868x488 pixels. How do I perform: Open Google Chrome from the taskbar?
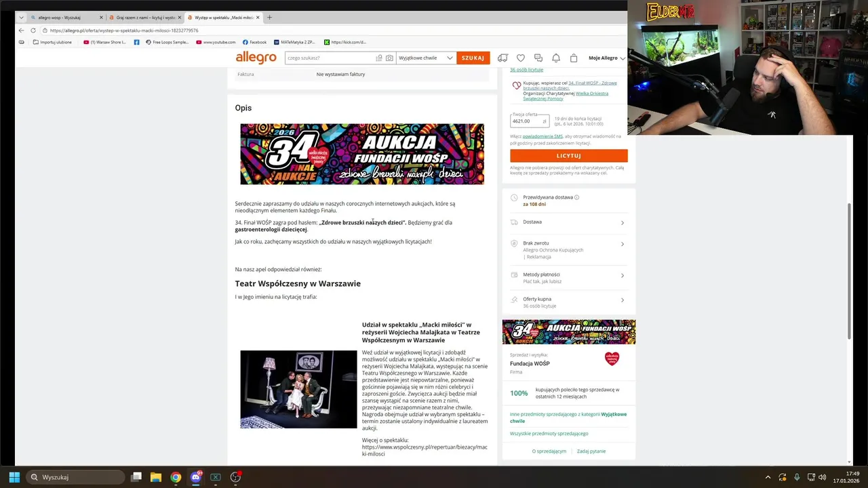[x=176, y=477]
